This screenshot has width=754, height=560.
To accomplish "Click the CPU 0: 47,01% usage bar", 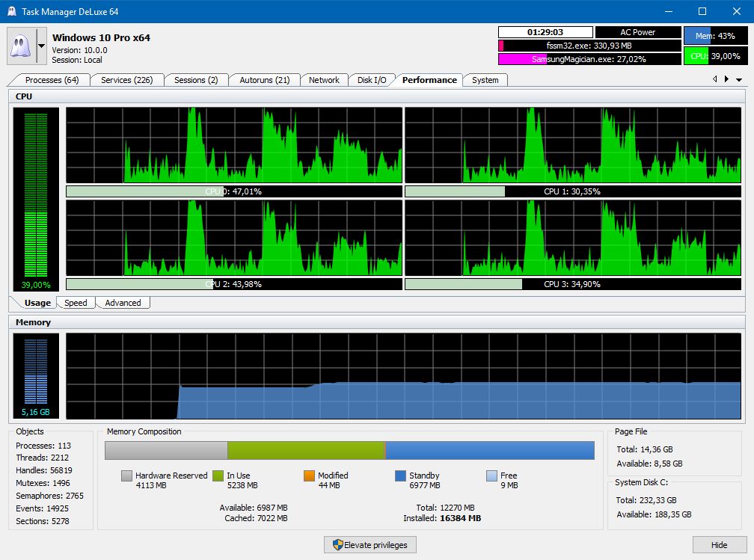I will click(233, 191).
